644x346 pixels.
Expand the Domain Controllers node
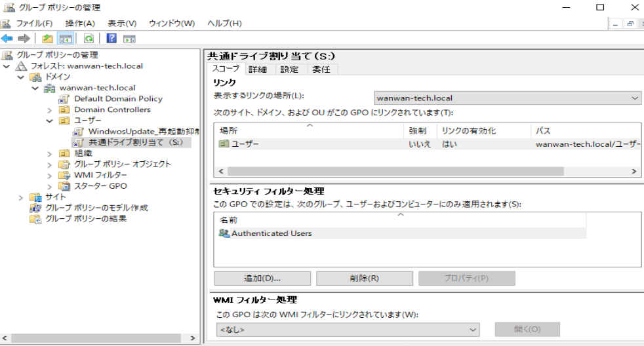pyautogui.click(x=49, y=110)
